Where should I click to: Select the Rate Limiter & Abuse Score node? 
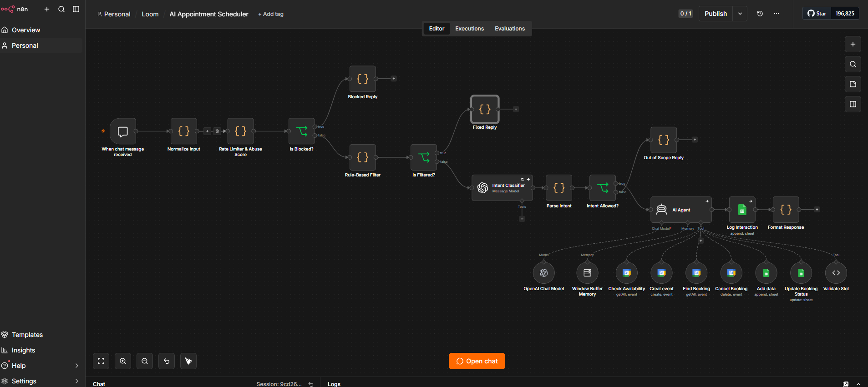pos(240,131)
